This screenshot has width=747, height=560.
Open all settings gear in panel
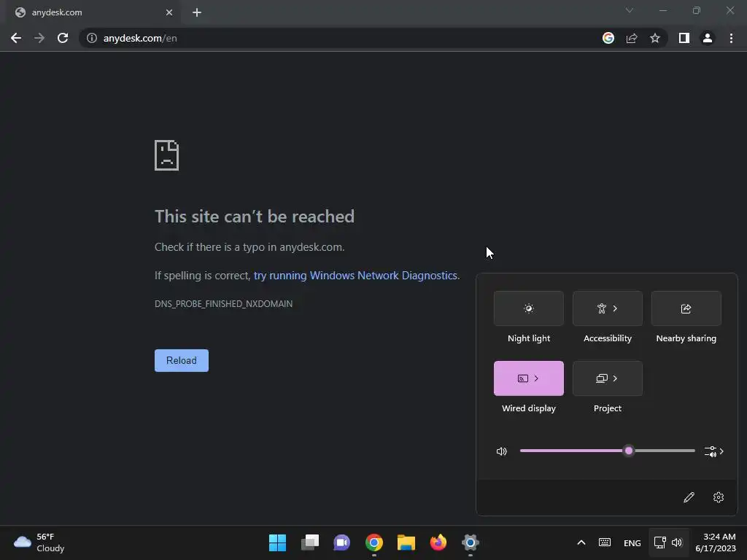point(719,497)
